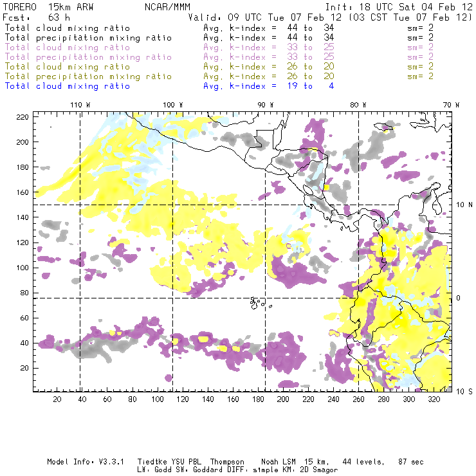This screenshot has height=476, width=476.
Task: Click the black "Total cloud mixing ratio" legend label
Action: [68, 28]
